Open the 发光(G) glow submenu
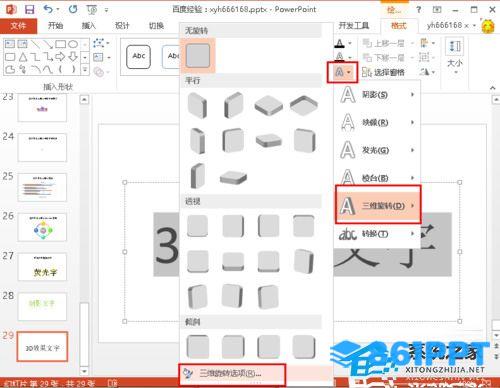Image resolution: width=500 pixels, height=388 pixels. pyautogui.click(x=377, y=150)
